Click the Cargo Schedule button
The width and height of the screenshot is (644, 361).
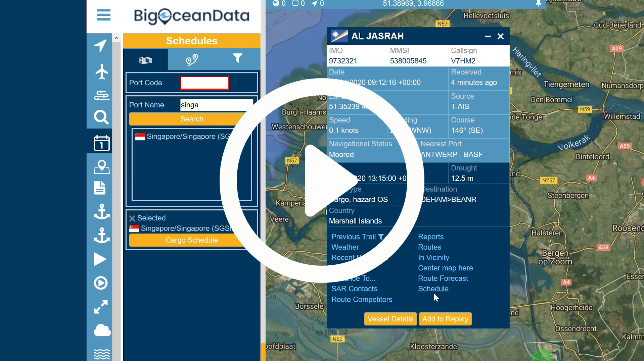click(x=192, y=240)
